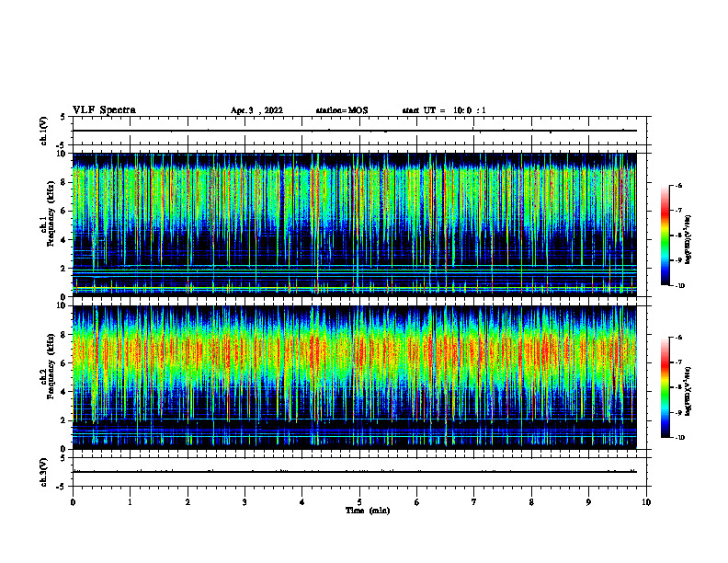Viewport: 728px width, 563px height.
Task: Click the "4" kHz tick on ch.1 axis
Action: 64,240
